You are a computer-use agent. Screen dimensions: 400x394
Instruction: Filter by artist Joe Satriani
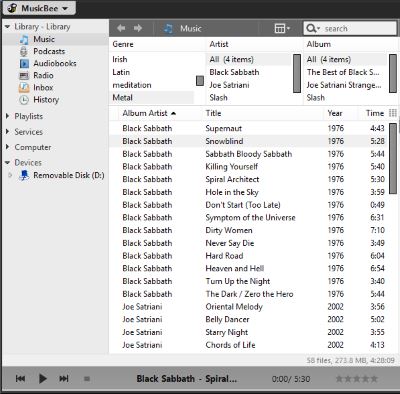pyautogui.click(x=229, y=85)
